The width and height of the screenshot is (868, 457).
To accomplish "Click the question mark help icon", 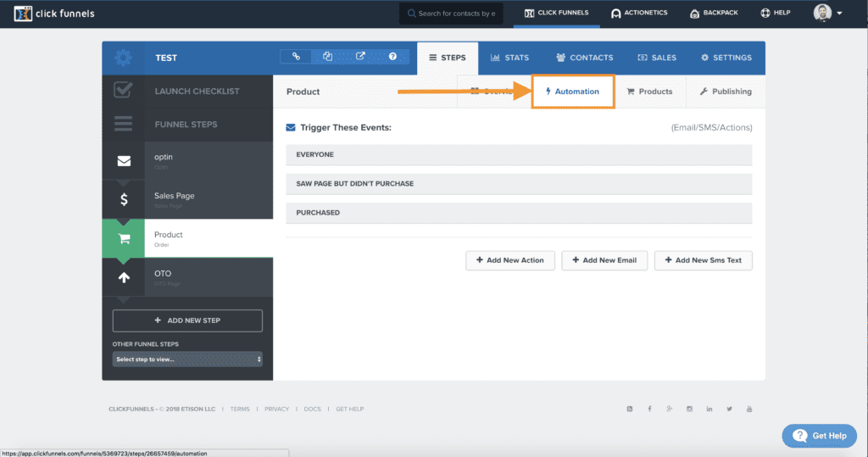I will click(x=392, y=57).
